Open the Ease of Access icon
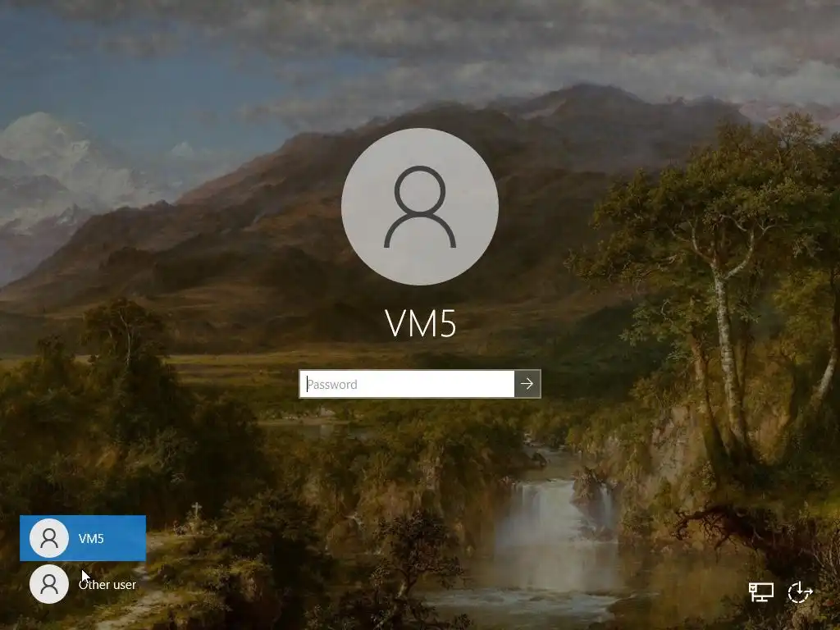The height and width of the screenshot is (630, 840). (x=801, y=592)
